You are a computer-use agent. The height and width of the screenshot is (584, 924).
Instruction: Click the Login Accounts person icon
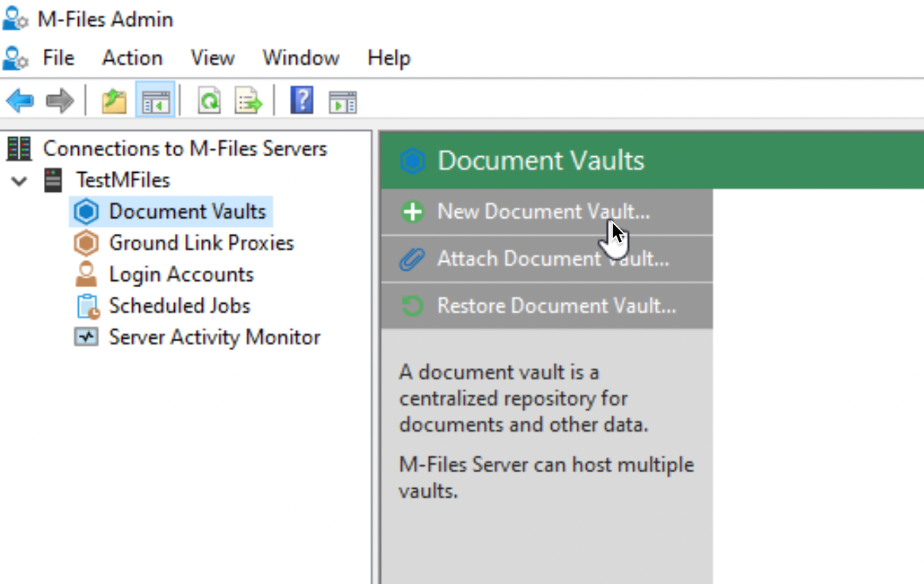[86, 274]
